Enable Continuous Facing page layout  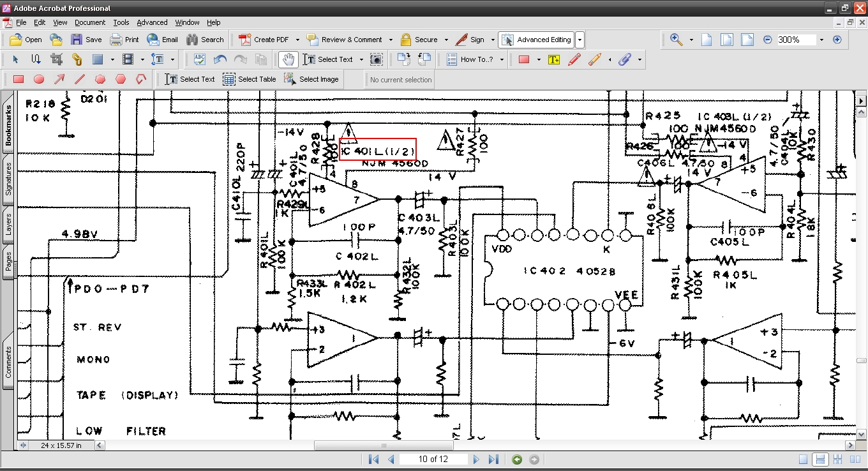click(x=838, y=460)
